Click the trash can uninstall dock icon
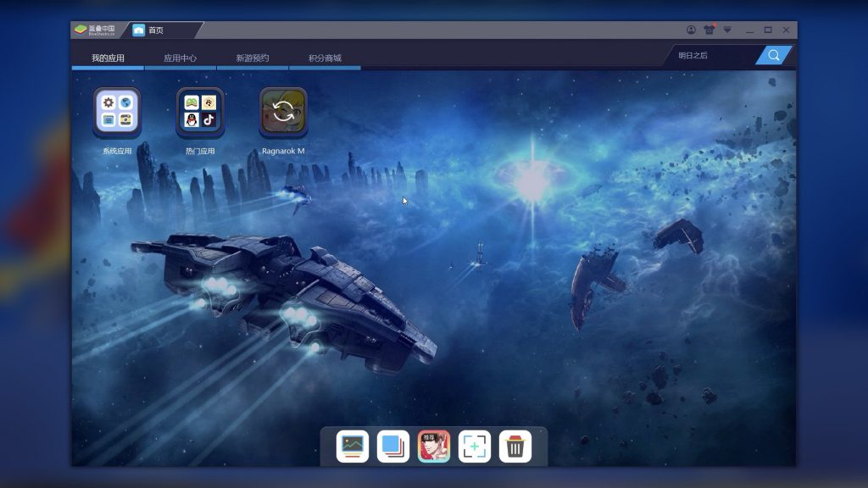The width and height of the screenshot is (868, 488). click(x=515, y=446)
